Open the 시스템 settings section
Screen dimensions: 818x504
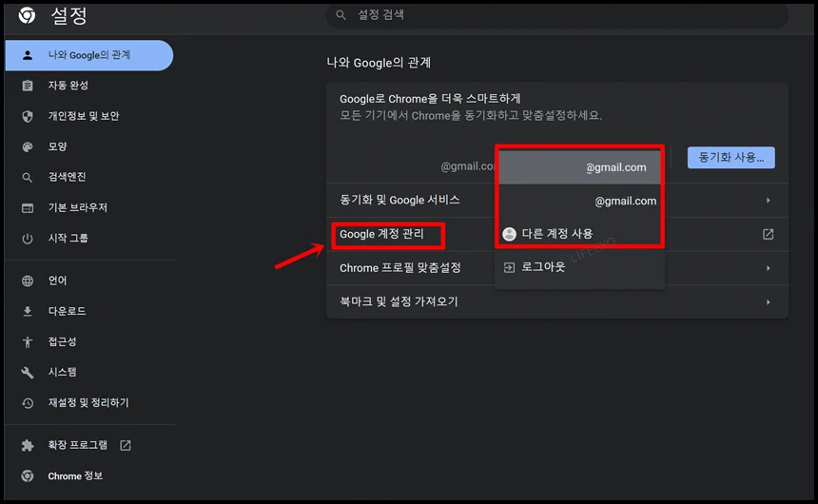click(x=88, y=373)
